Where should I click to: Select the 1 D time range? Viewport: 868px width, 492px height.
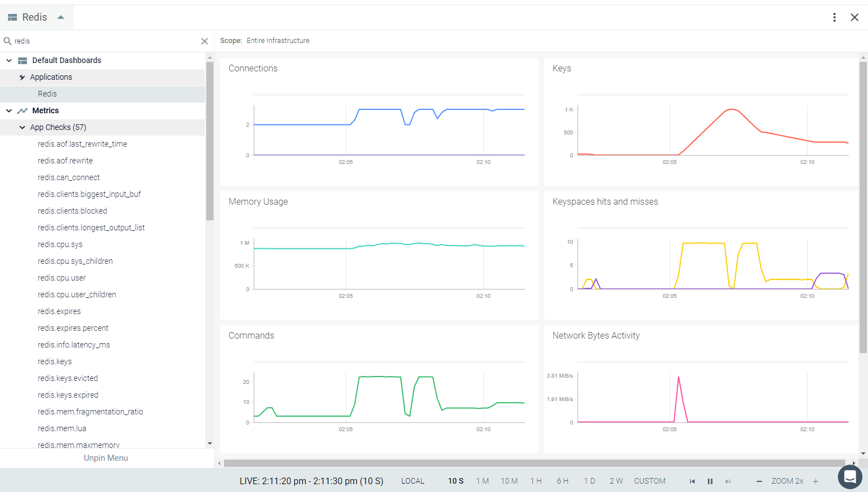point(589,481)
